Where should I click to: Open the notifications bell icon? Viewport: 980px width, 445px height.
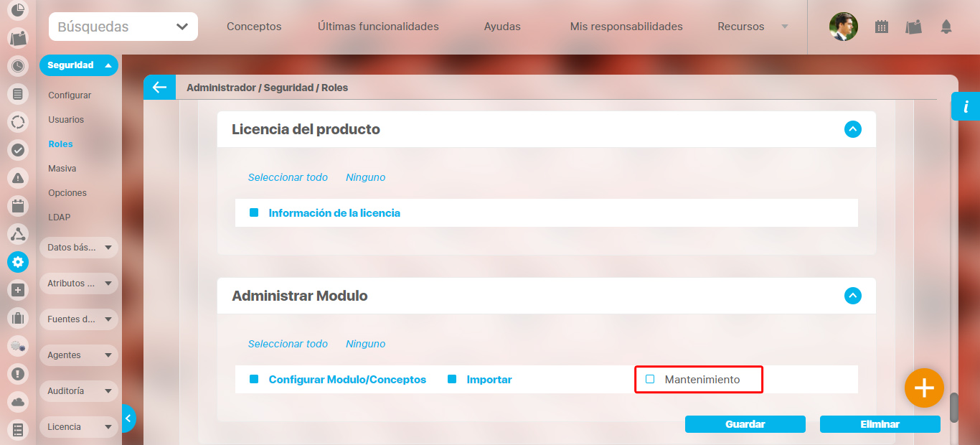point(946,27)
